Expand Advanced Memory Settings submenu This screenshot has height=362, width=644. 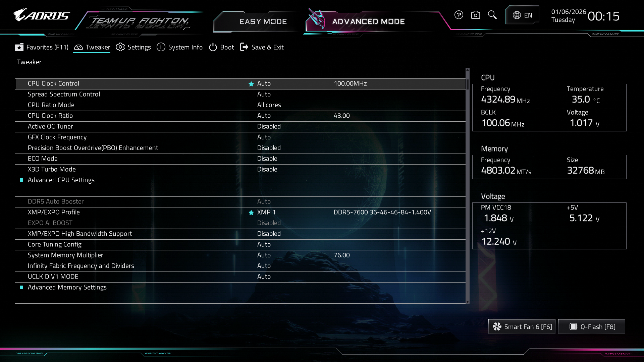click(67, 287)
